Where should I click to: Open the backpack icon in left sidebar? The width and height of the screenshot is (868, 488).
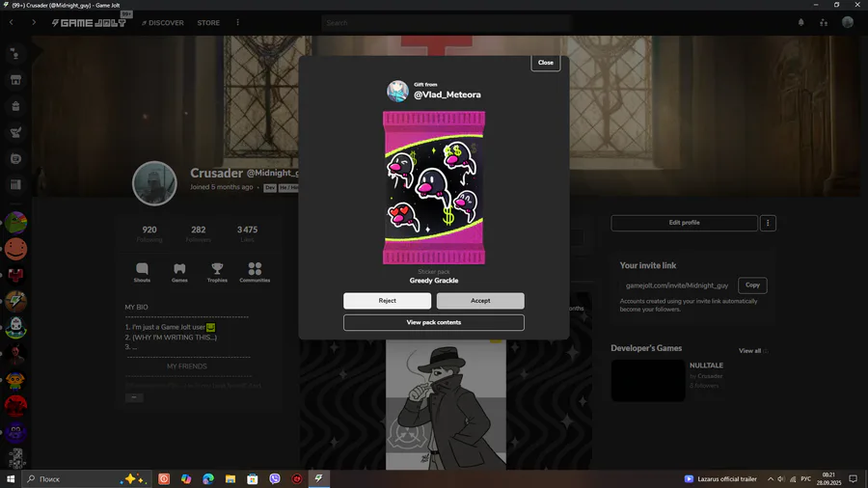[15, 106]
